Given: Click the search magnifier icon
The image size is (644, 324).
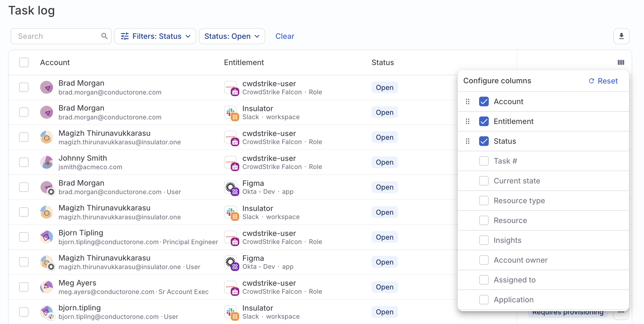Looking at the screenshot, I should pyautogui.click(x=104, y=36).
